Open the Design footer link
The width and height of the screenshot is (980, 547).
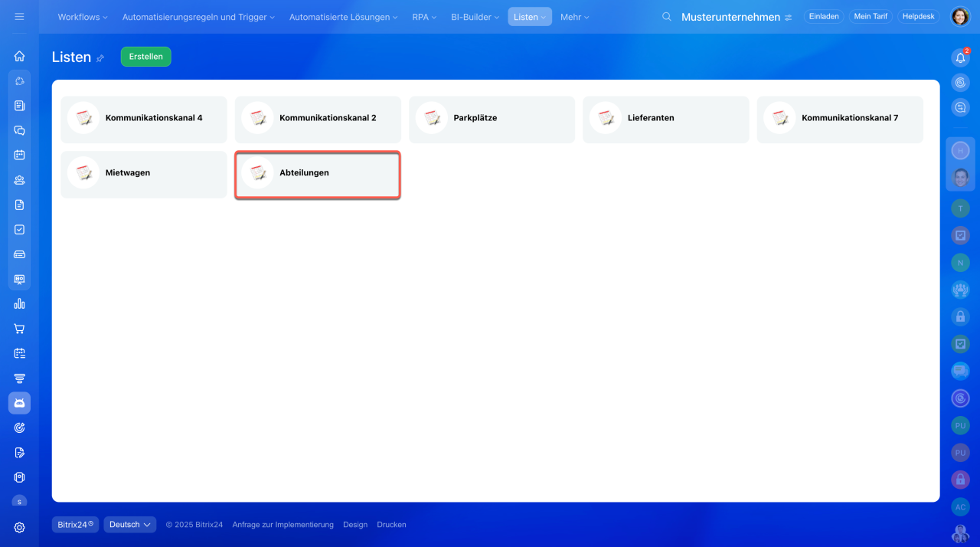pos(355,525)
